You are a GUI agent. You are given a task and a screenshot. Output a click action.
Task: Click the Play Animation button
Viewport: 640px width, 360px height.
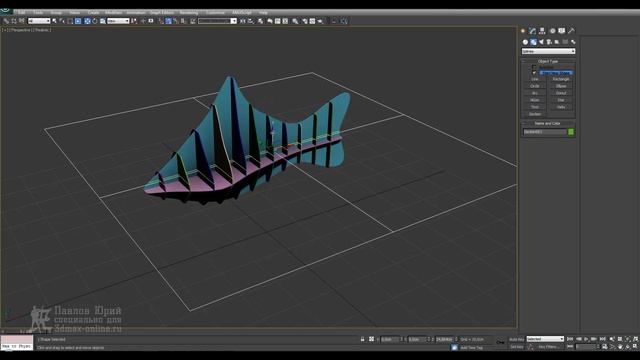586,339
